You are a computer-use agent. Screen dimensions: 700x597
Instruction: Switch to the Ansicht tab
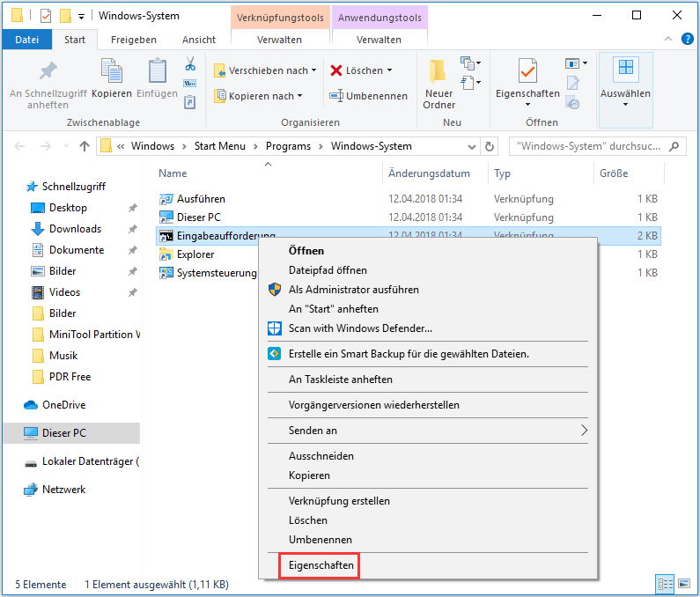[199, 40]
